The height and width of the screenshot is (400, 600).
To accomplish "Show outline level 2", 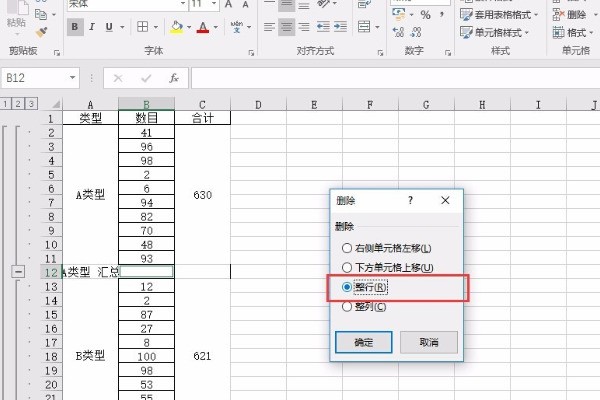I will click(x=18, y=103).
